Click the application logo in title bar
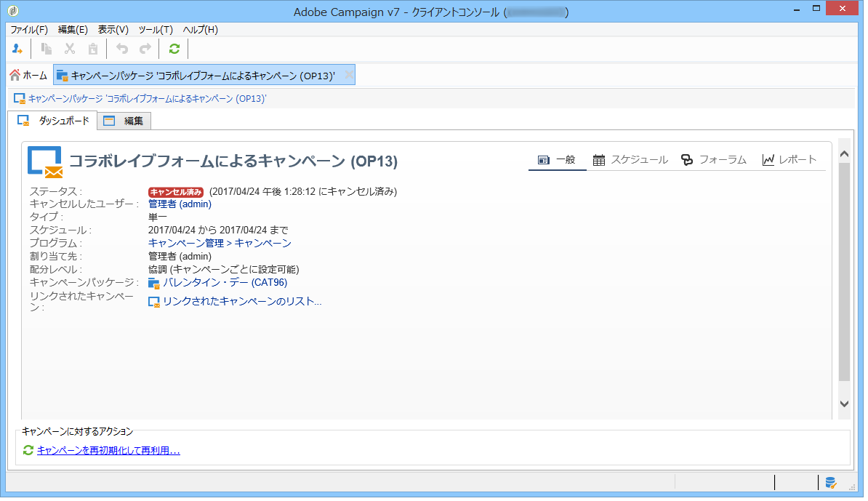 tap(13, 11)
